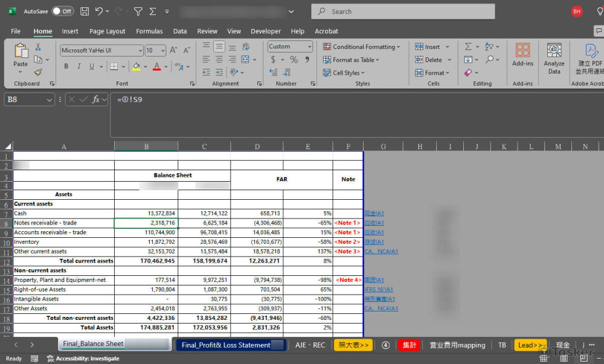Click the Save icon in title bar
Screen dimensions: 604x364
point(85,11)
